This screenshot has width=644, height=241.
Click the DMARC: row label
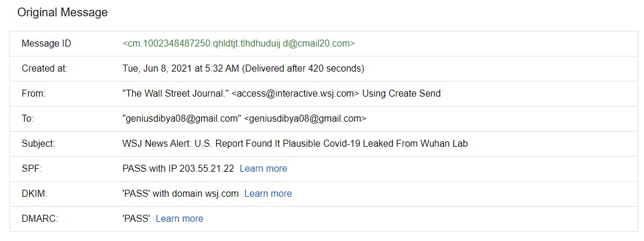tap(40, 219)
